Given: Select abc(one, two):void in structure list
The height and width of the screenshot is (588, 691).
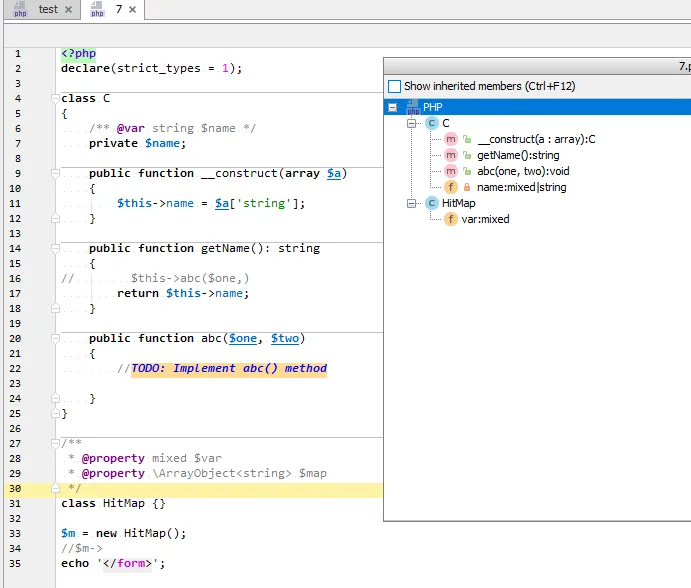Looking at the screenshot, I should tap(523, 171).
